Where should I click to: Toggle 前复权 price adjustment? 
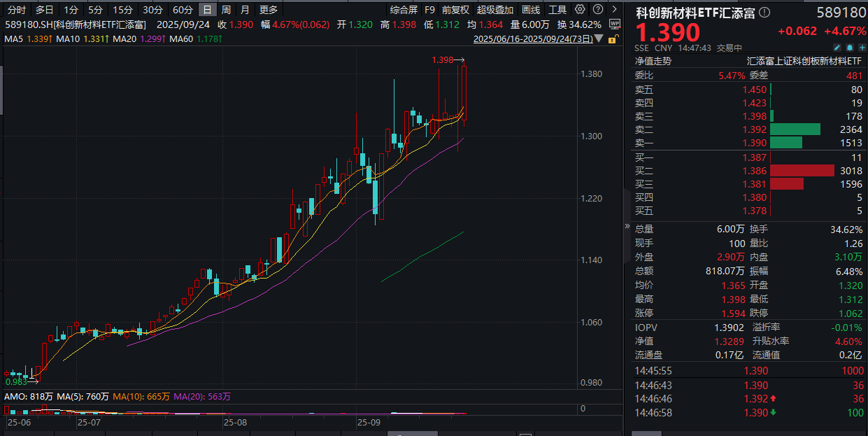455,10
